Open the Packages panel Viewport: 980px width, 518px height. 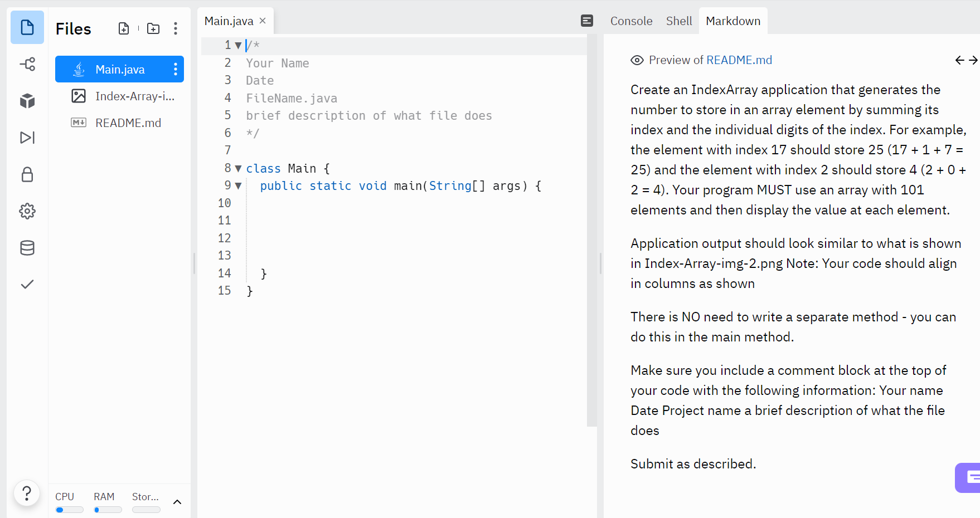[x=27, y=101]
